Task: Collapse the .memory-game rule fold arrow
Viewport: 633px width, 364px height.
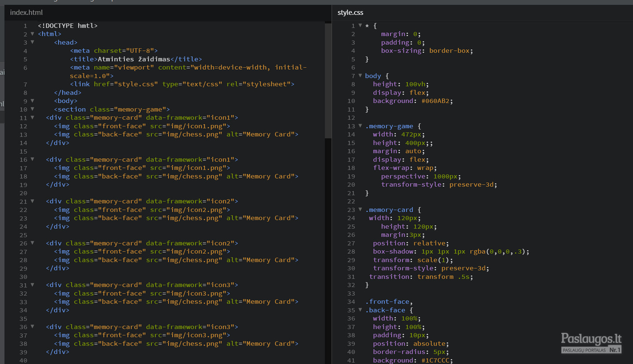Action: (360, 126)
